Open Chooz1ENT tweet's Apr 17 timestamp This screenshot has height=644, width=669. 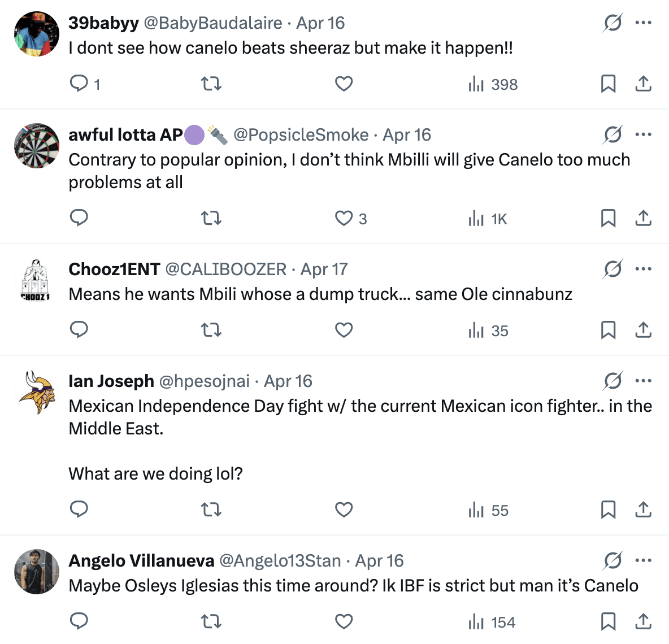[x=324, y=269]
